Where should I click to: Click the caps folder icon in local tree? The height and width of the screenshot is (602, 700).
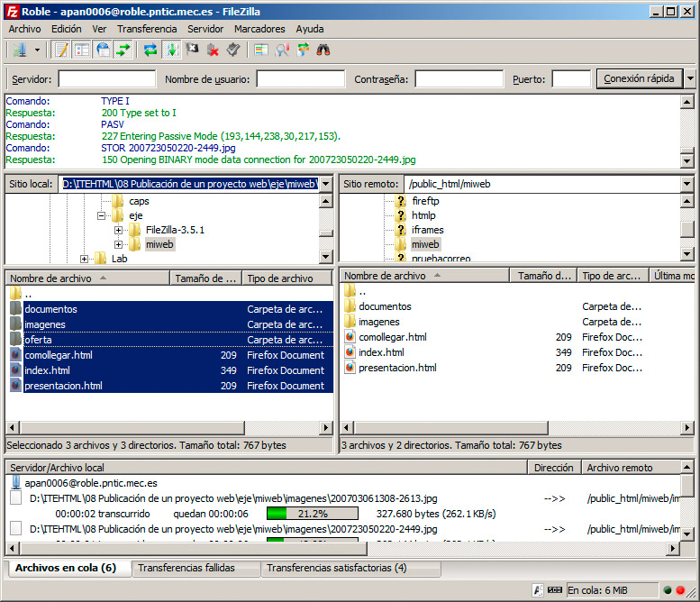118,201
